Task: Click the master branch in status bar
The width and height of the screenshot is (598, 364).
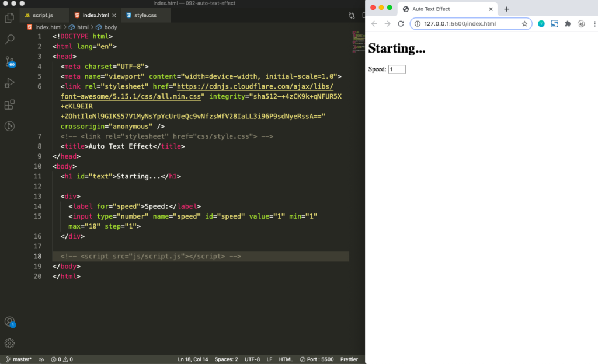Action: point(19,359)
